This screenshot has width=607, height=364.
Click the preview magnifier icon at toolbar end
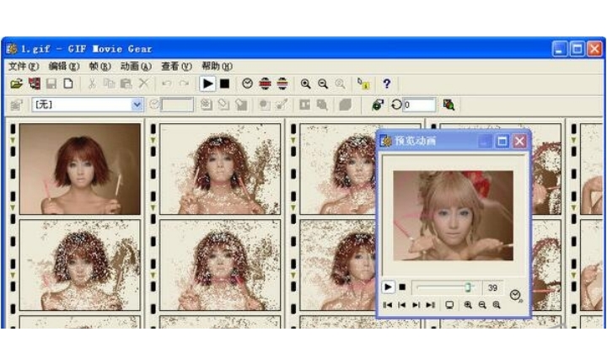click(x=449, y=104)
